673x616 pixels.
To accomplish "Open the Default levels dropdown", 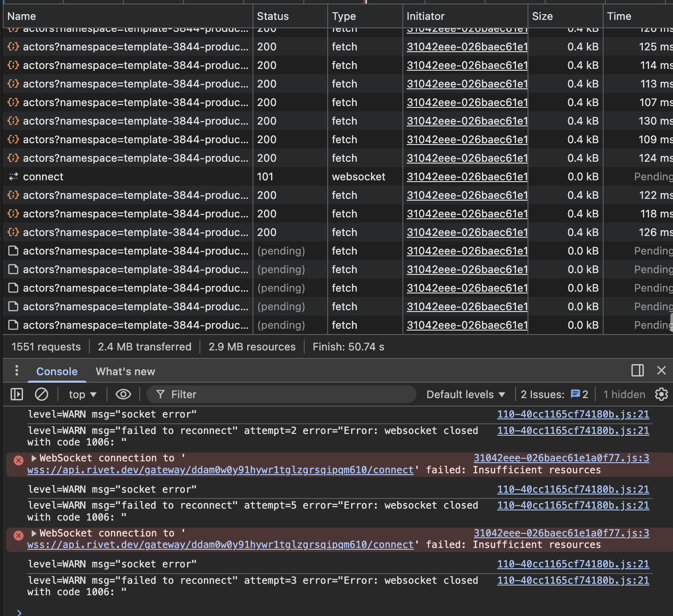I will tap(465, 395).
